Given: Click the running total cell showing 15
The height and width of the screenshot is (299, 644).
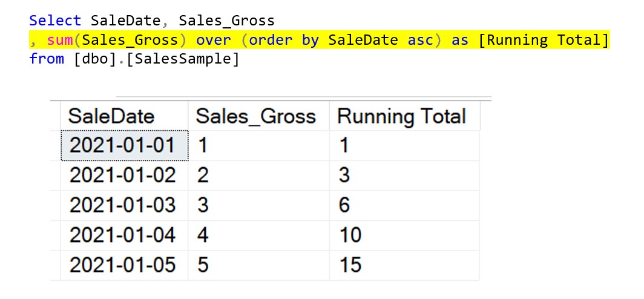Looking at the screenshot, I should pyautogui.click(x=350, y=264).
